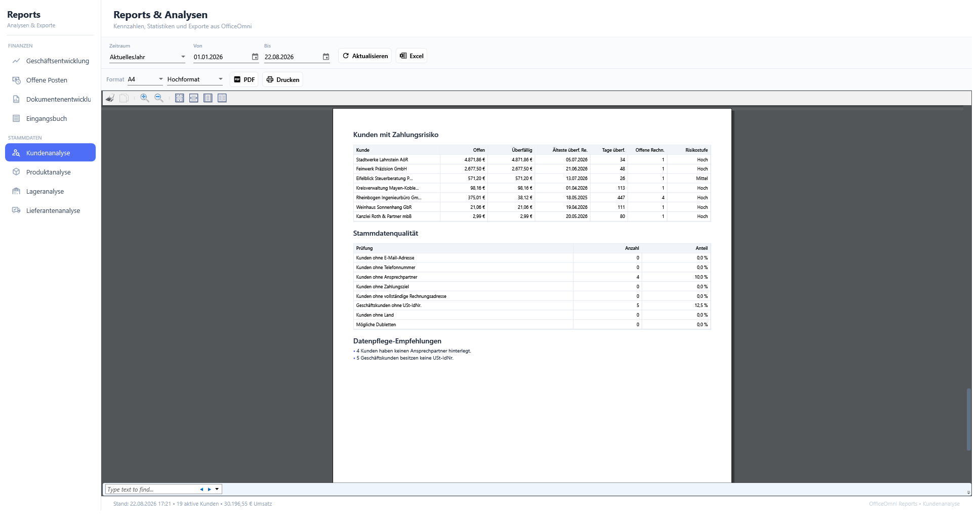Image resolution: width=980 pixels, height=530 pixels.
Task: Find next match arrow in search bar
Action: pos(210,489)
